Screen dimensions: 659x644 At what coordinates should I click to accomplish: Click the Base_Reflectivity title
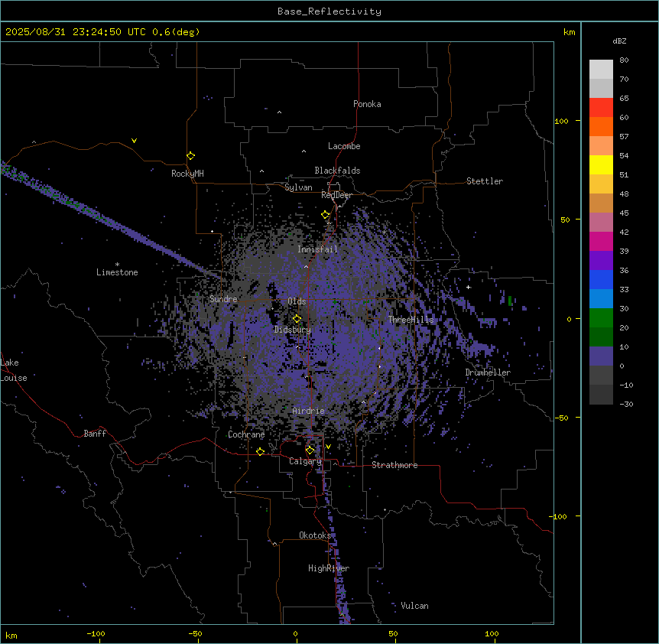(329, 11)
